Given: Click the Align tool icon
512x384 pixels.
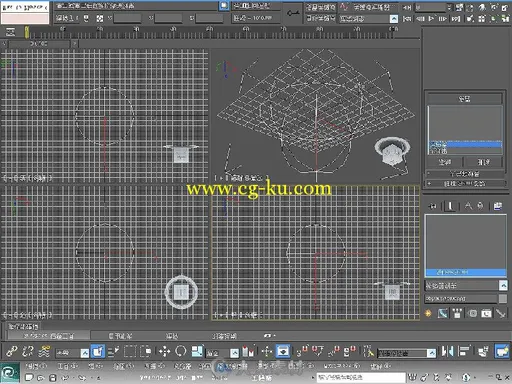Looking at the screenshot, I should click(x=464, y=351).
